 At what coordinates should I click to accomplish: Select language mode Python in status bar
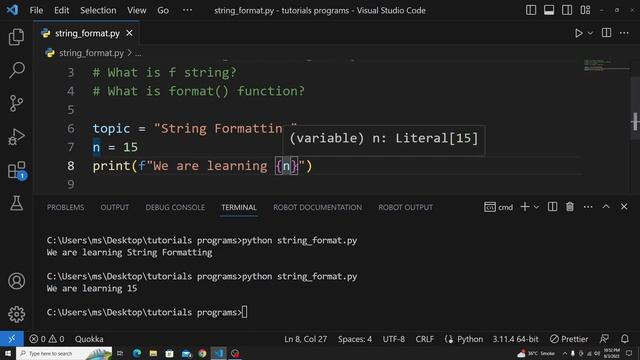point(470,339)
